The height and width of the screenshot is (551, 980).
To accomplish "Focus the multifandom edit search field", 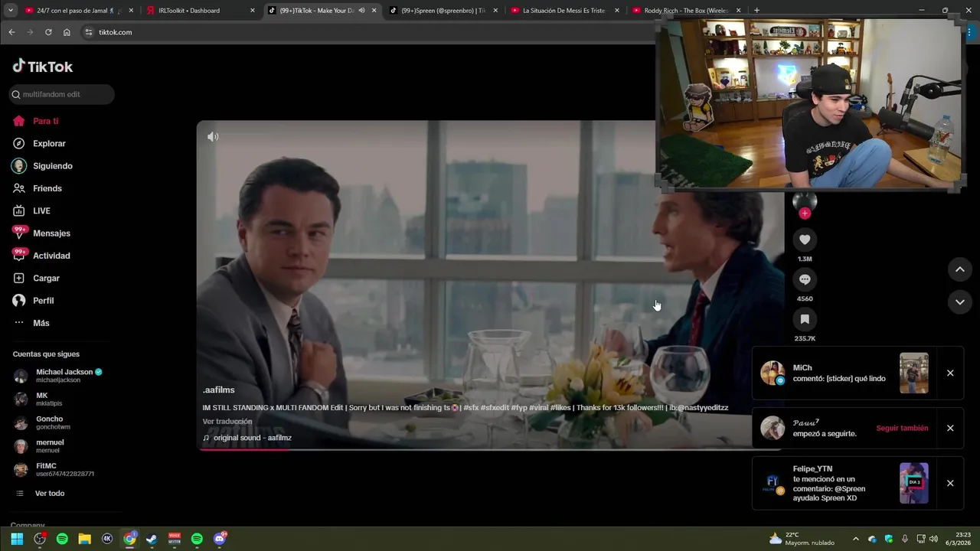I will tap(62, 94).
